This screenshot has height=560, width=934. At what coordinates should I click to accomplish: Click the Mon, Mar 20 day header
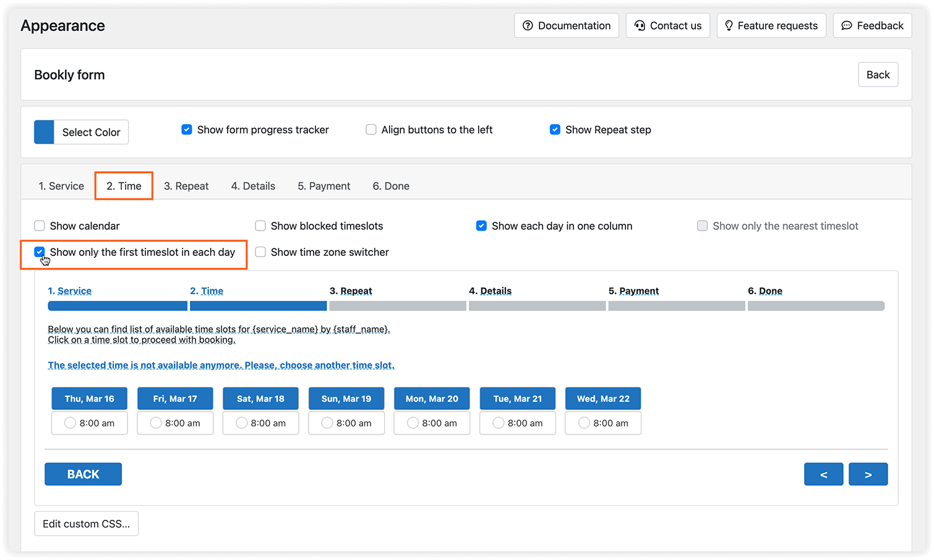click(432, 399)
